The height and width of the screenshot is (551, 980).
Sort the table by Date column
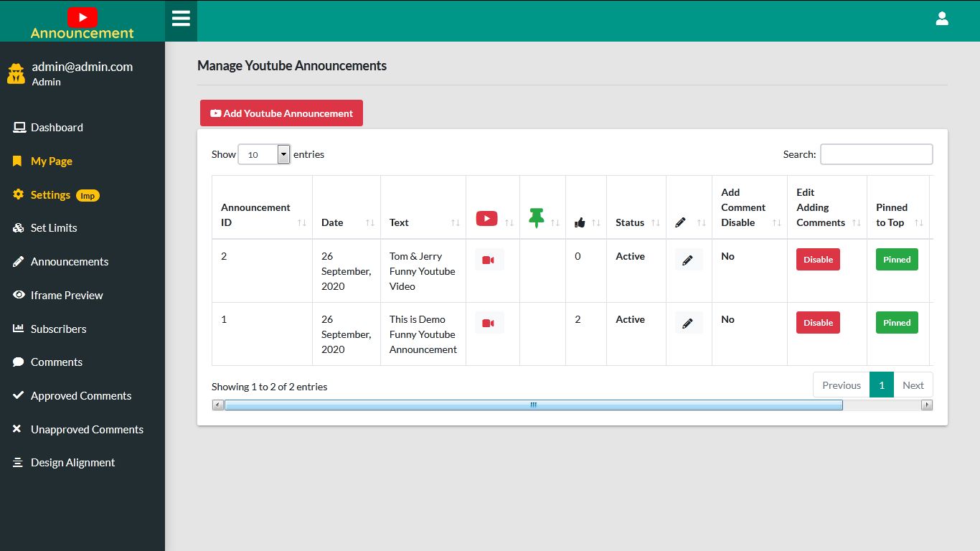tap(332, 222)
